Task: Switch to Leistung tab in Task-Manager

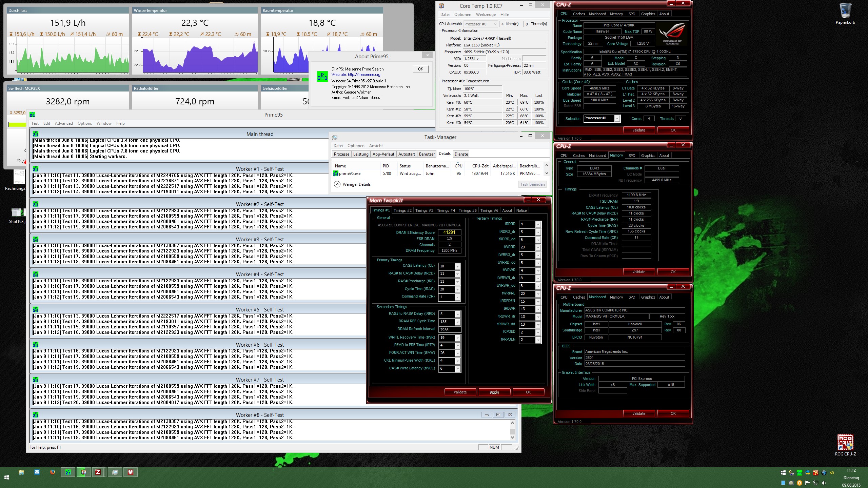Action: [361, 154]
